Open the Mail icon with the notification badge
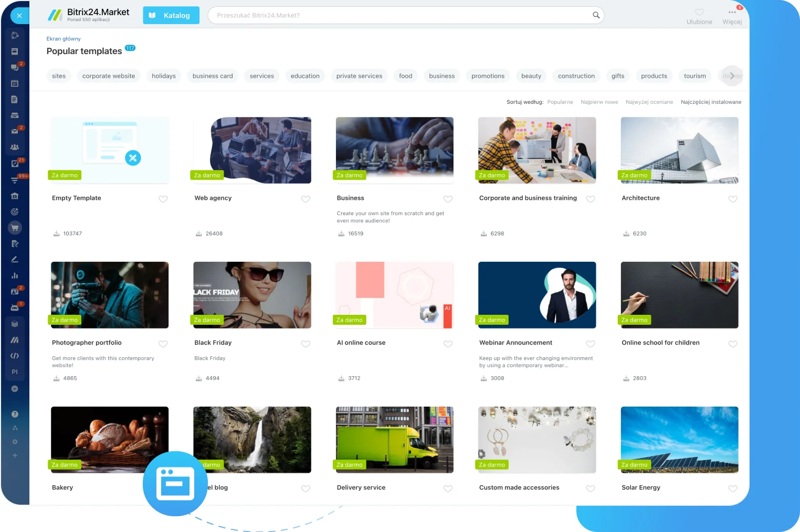Screen dimensions: 800x532 (x=15, y=131)
